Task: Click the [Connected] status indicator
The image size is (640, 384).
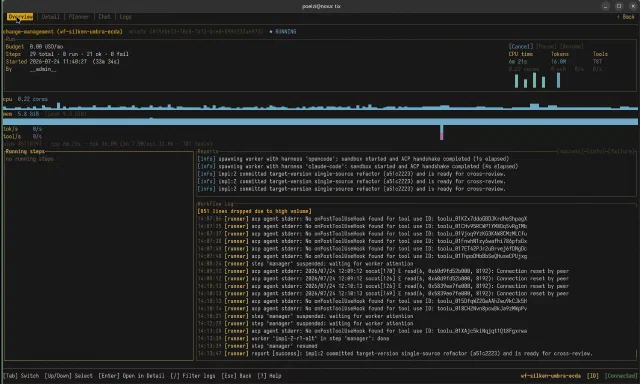Action: 621,375
